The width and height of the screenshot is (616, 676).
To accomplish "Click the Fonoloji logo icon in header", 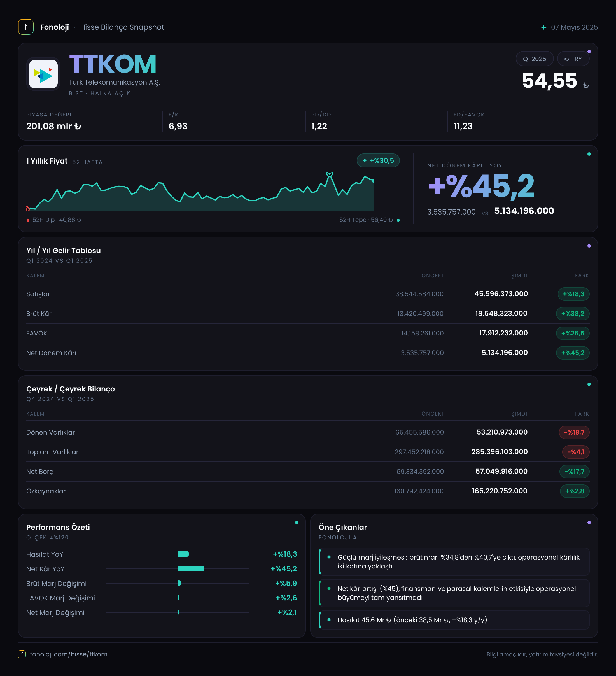I will [x=25, y=27].
